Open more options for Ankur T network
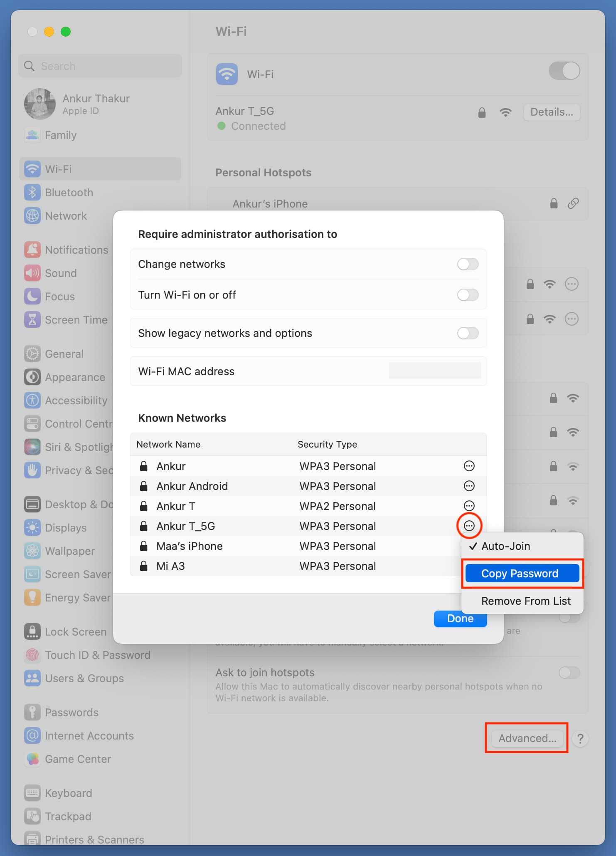616x856 pixels. click(469, 506)
